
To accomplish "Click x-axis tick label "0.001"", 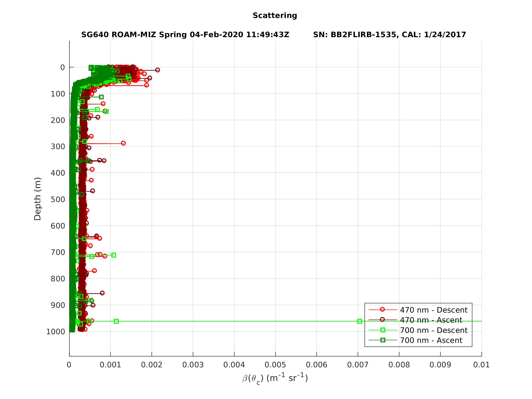I will (x=110, y=365).
